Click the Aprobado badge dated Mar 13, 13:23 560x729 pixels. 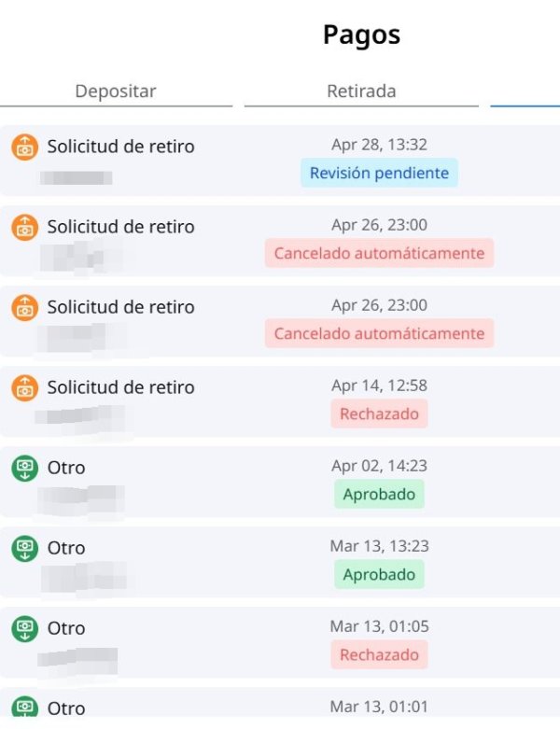click(379, 574)
